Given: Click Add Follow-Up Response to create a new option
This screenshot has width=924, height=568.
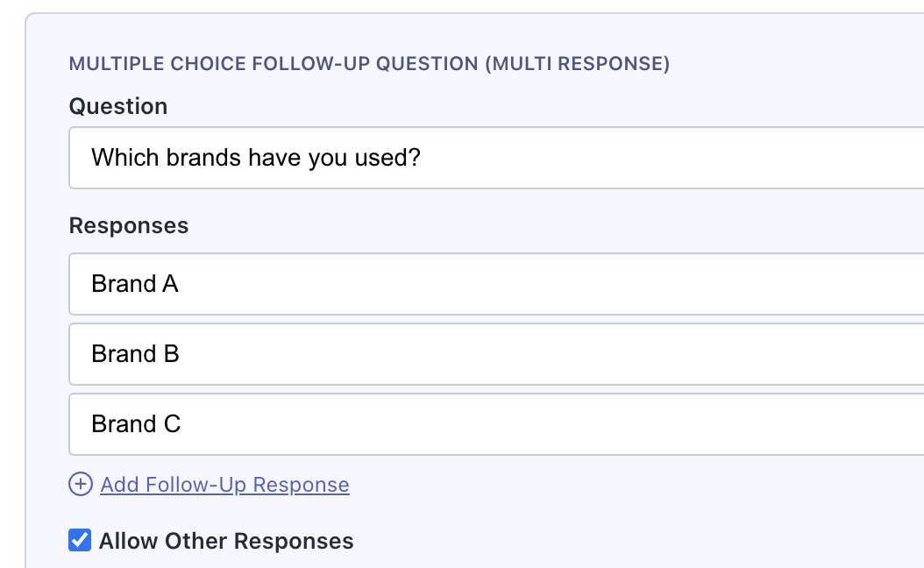Looking at the screenshot, I should pos(224,484).
